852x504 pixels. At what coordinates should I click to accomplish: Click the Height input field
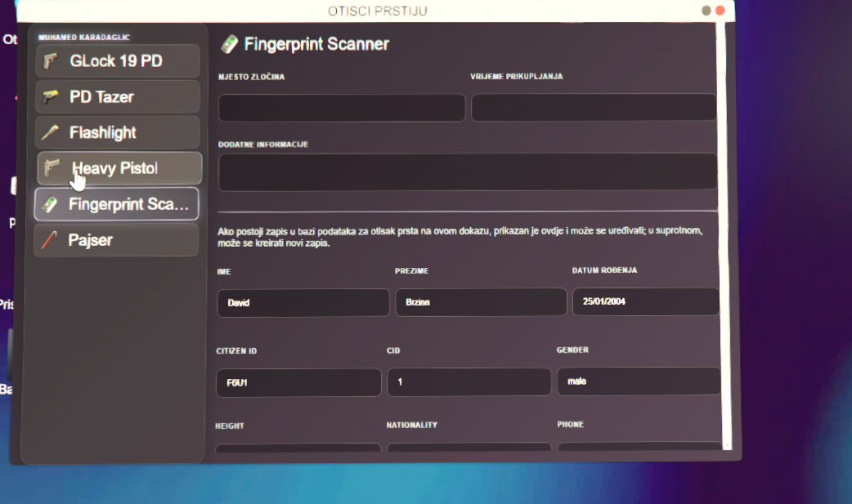point(298,448)
